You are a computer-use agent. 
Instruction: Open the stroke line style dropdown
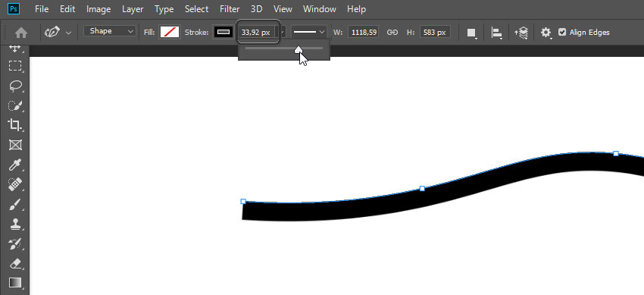pyautogui.click(x=309, y=32)
